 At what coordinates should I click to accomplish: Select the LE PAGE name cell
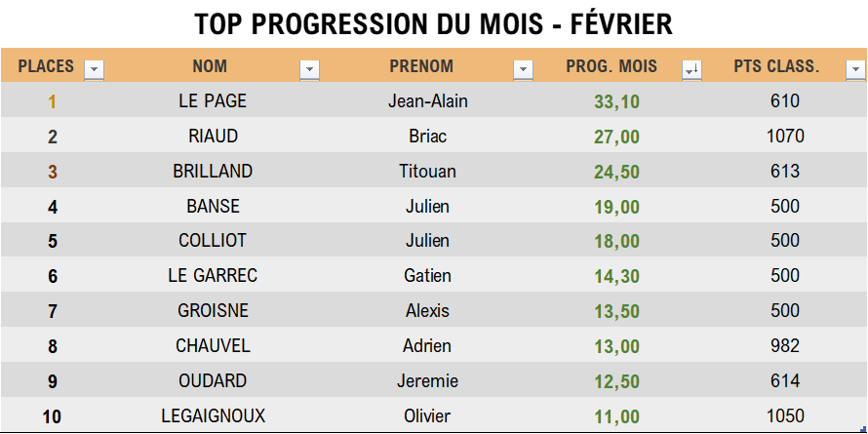click(x=213, y=100)
